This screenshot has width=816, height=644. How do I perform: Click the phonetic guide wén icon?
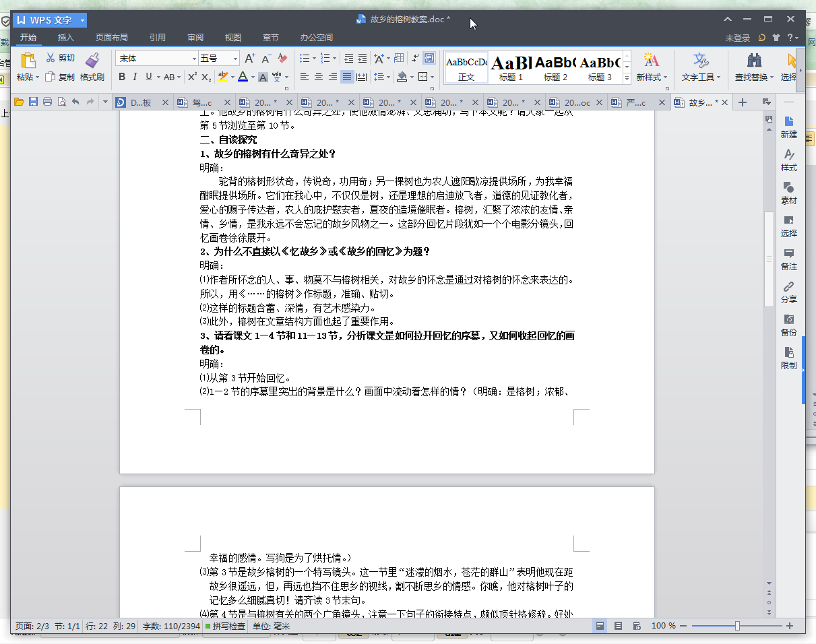tap(277, 76)
